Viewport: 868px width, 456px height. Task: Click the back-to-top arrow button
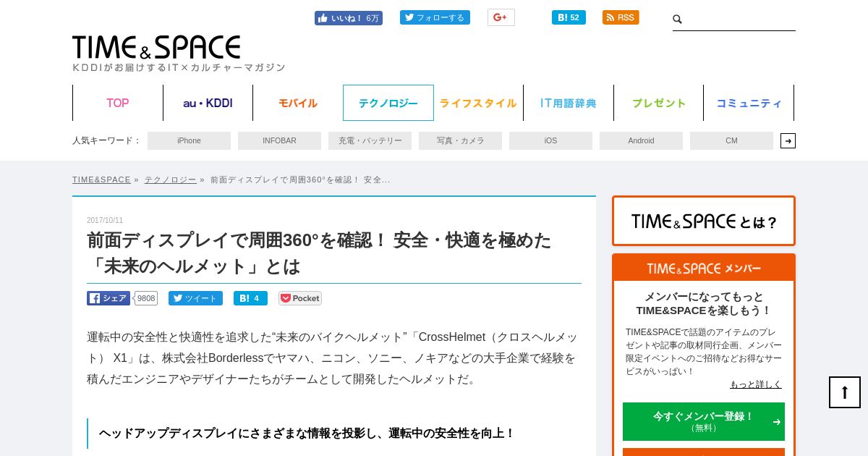click(845, 392)
